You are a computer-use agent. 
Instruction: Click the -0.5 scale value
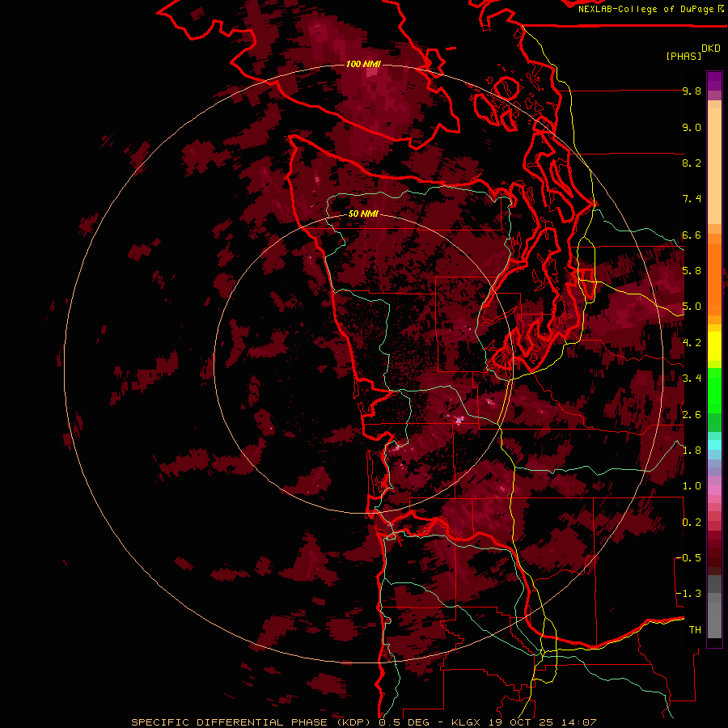point(689,558)
